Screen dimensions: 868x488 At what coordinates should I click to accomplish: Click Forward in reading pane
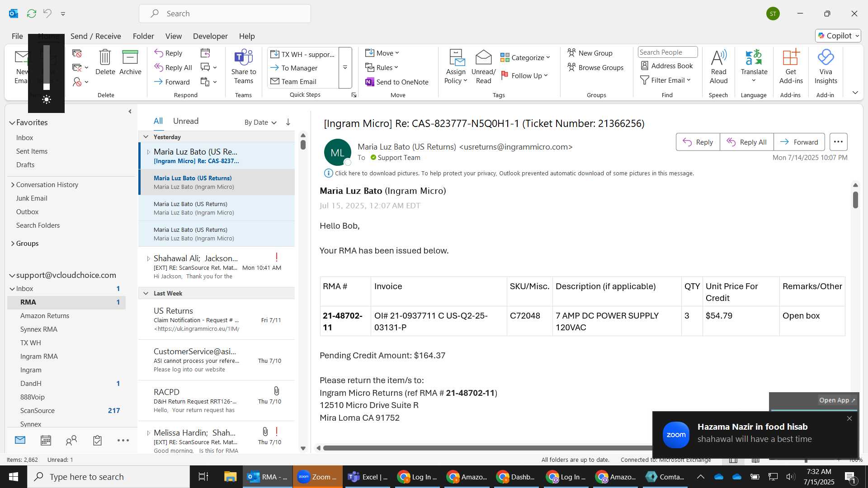[x=799, y=142]
